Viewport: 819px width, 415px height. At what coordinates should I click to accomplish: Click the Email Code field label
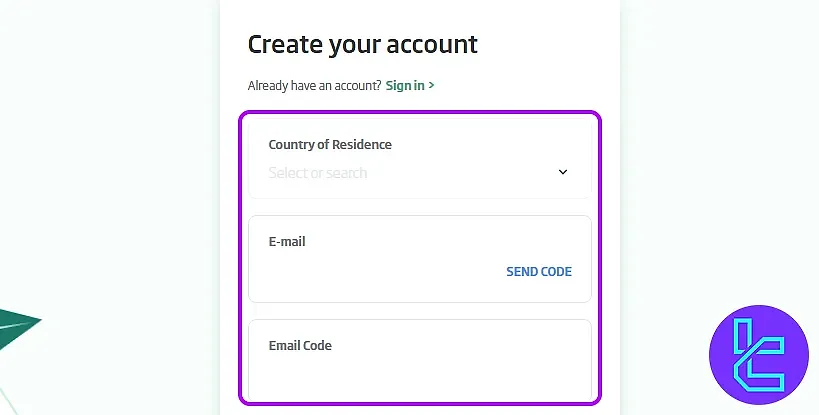[x=300, y=346]
